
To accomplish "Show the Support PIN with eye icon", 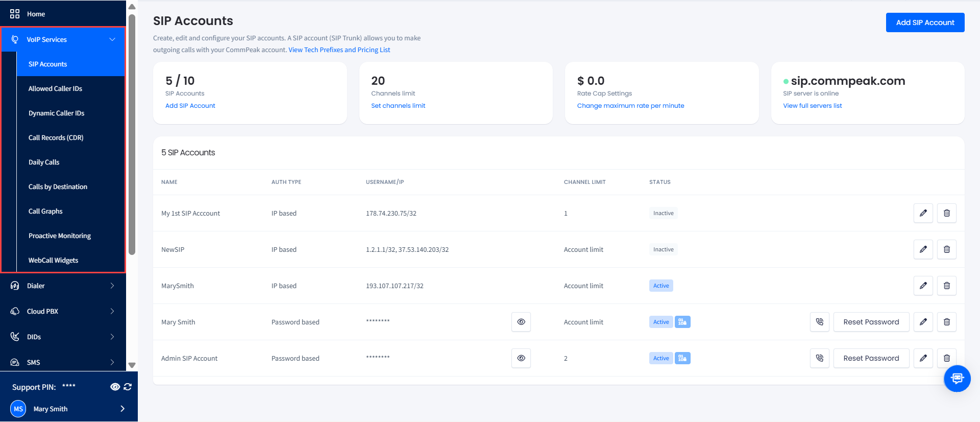I will click(x=115, y=387).
